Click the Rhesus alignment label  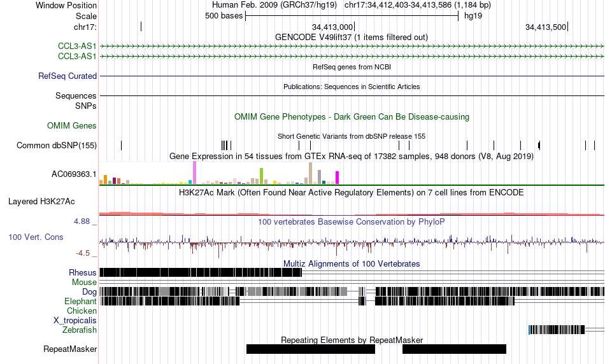coord(83,272)
